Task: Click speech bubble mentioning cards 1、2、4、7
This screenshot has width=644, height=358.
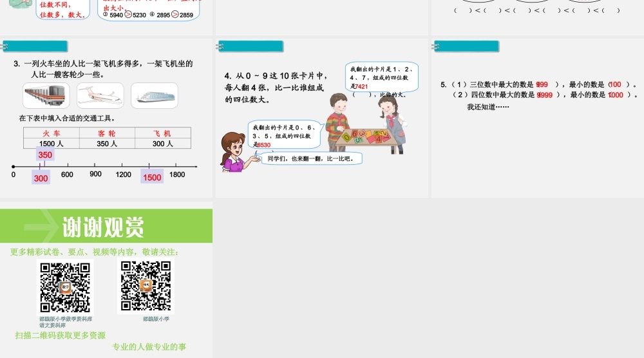Action: [381, 77]
